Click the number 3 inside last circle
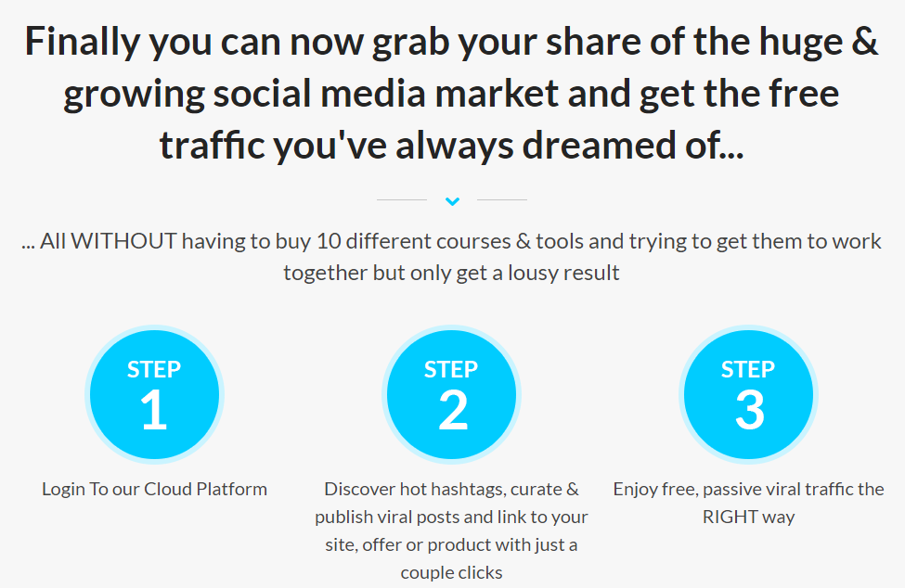905x588 pixels. coord(750,410)
